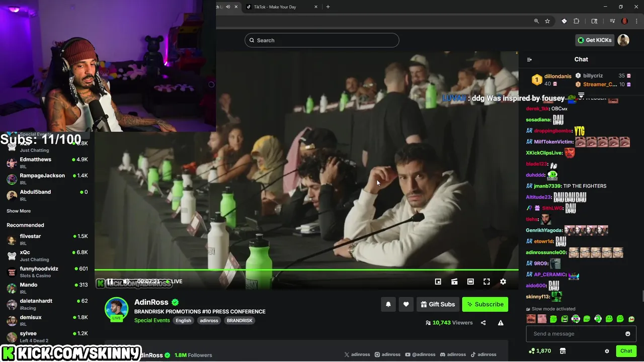Image resolution: width=644 pixels, height=362 pixels.
Task: Bookmark this page with star icon
Action: [547, 21]
